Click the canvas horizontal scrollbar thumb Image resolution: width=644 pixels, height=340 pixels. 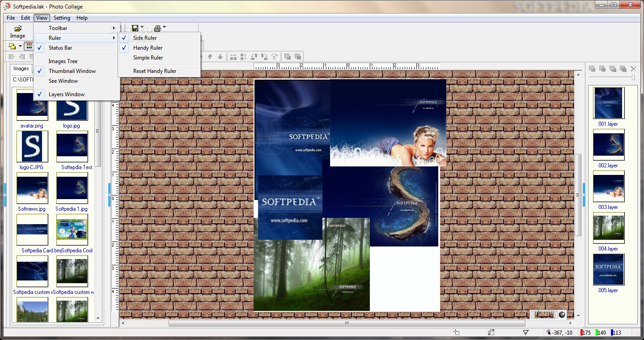coord(347,323)
